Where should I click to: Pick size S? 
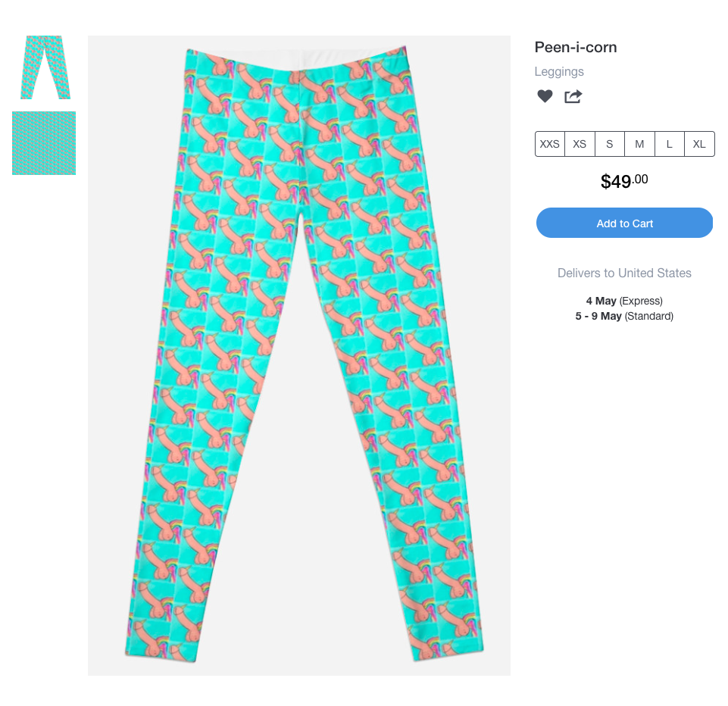click(610, 144)
